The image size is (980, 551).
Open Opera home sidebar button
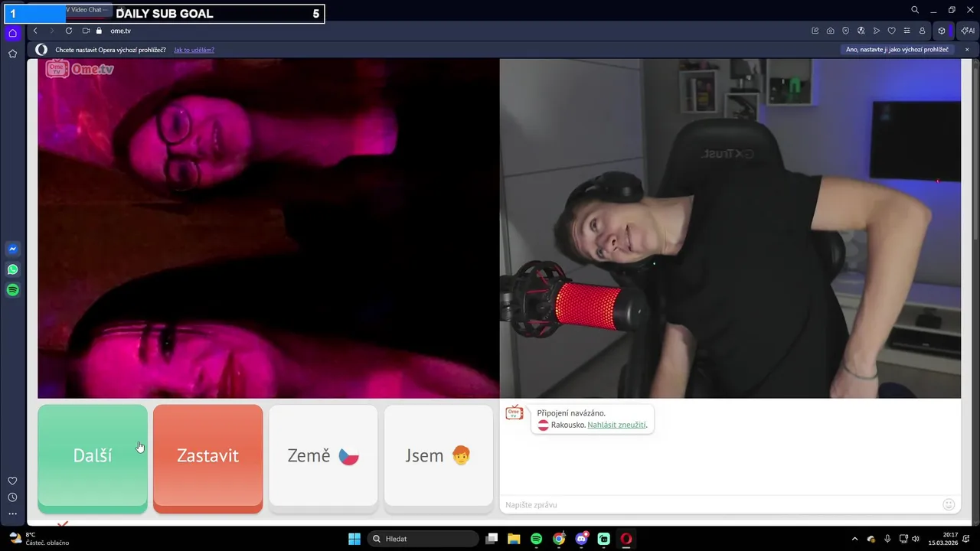click(12, 33)
